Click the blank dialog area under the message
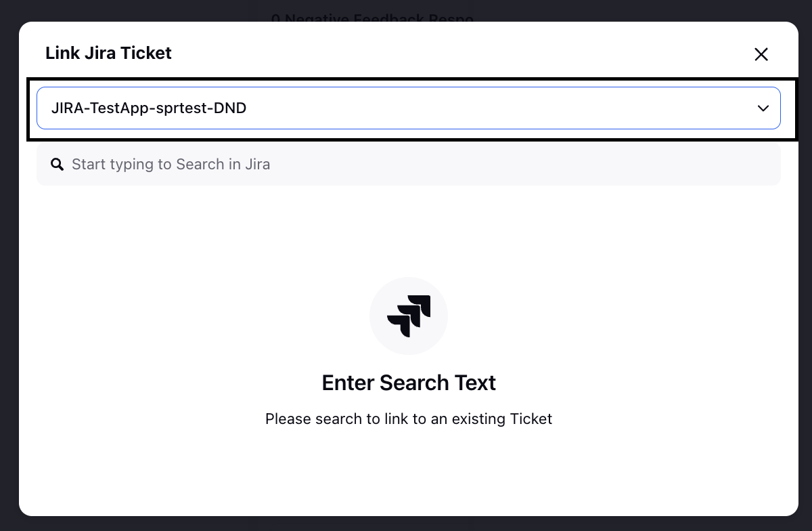 pos(409,471)
